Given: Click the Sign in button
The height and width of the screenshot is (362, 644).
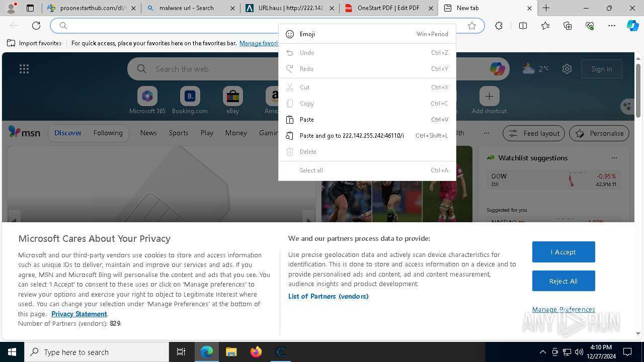Looking at the screenshot, I should pyautogui.click(x=602, y=69).
